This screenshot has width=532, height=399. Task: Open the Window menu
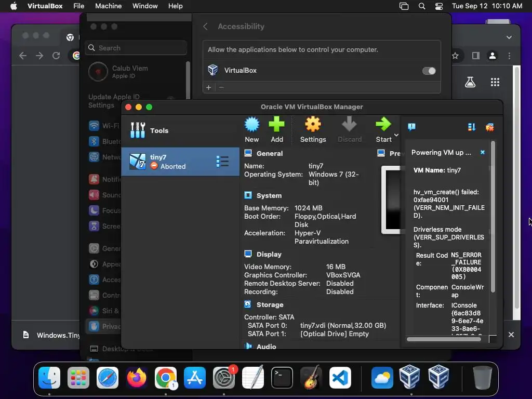(x=145, y=6)
